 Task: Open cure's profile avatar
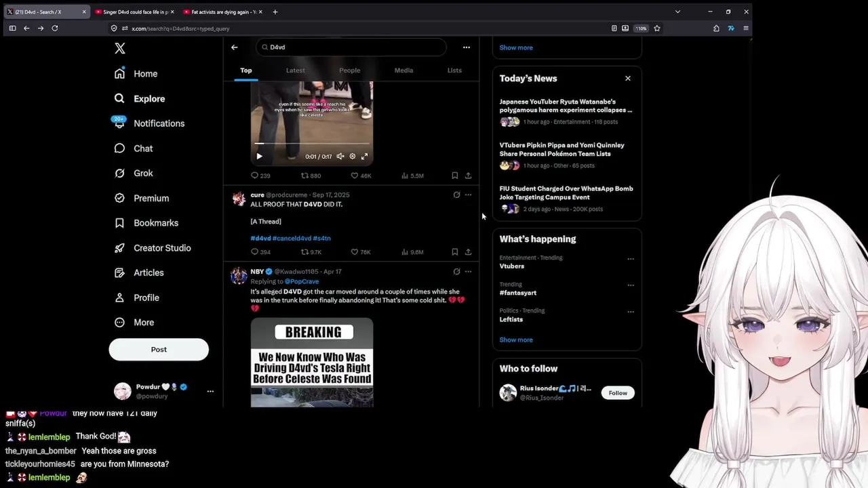pos(239,199)
